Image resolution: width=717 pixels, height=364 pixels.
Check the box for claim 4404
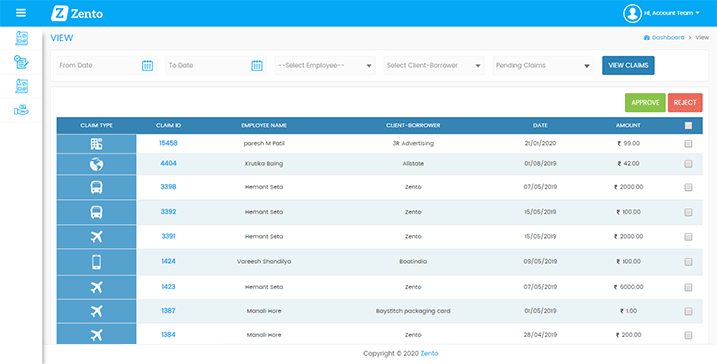[688, 164]
